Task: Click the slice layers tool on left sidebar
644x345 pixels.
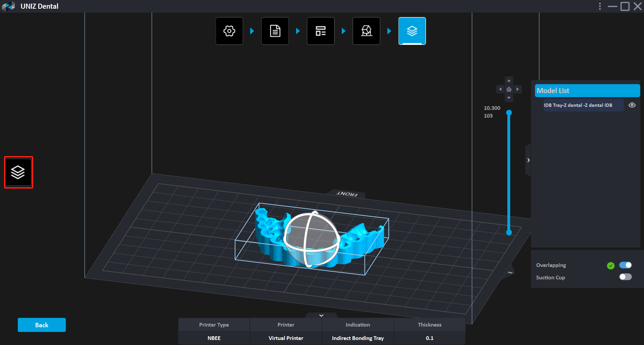Action: [x=18, y=172]
